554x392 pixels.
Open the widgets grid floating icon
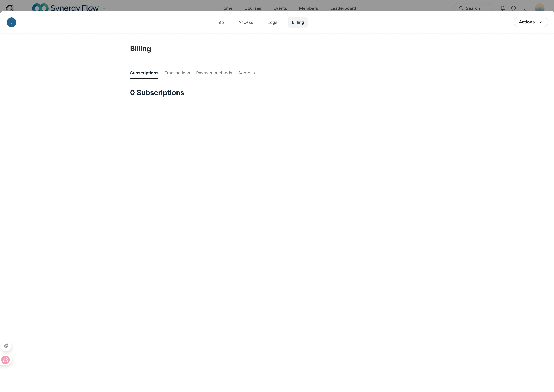[x=6, y=346]
